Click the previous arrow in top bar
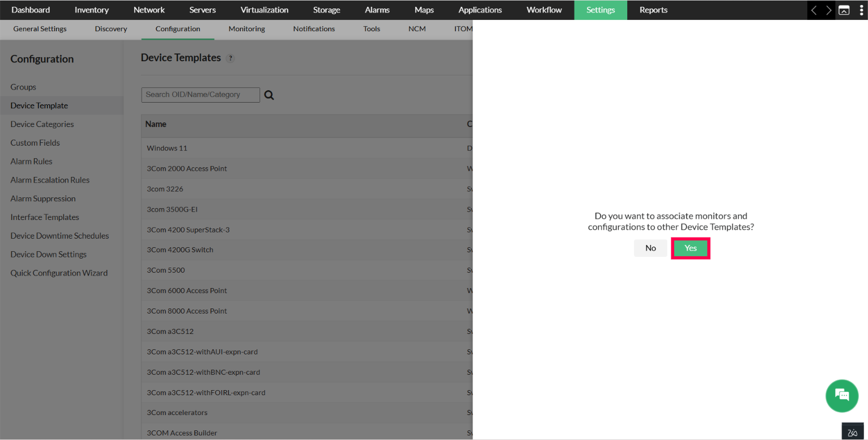 [814, 10]
